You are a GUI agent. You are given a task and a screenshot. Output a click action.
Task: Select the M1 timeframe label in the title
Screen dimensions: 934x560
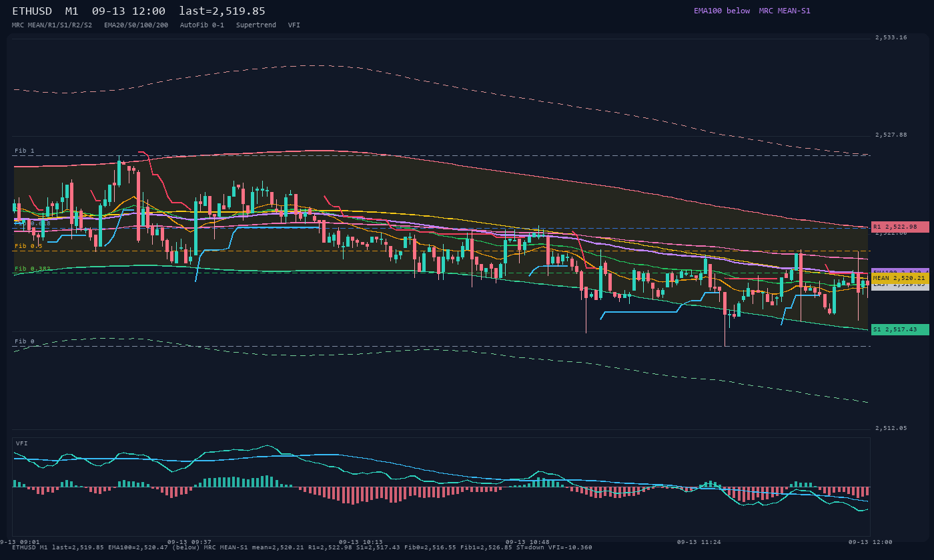(72, 11)
